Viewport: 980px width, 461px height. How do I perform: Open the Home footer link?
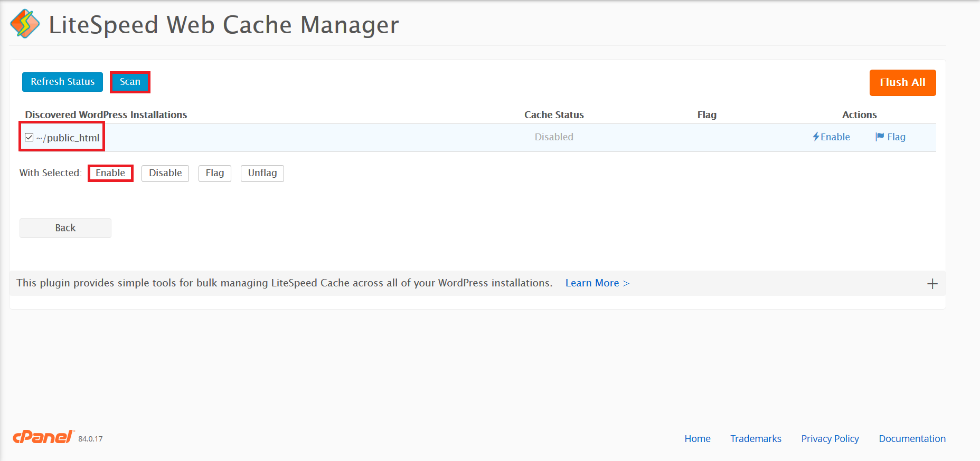click(x=698, y=439)
